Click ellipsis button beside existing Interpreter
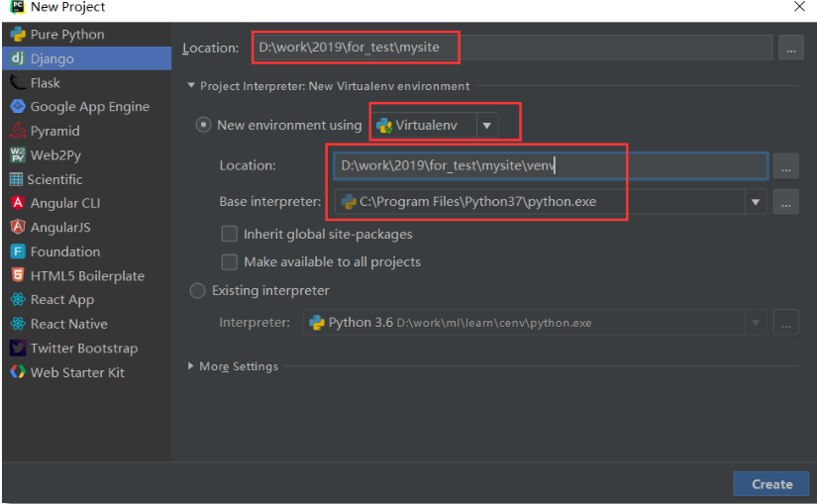817x504 pixels. pyautogui.click(x=785, y=323)
